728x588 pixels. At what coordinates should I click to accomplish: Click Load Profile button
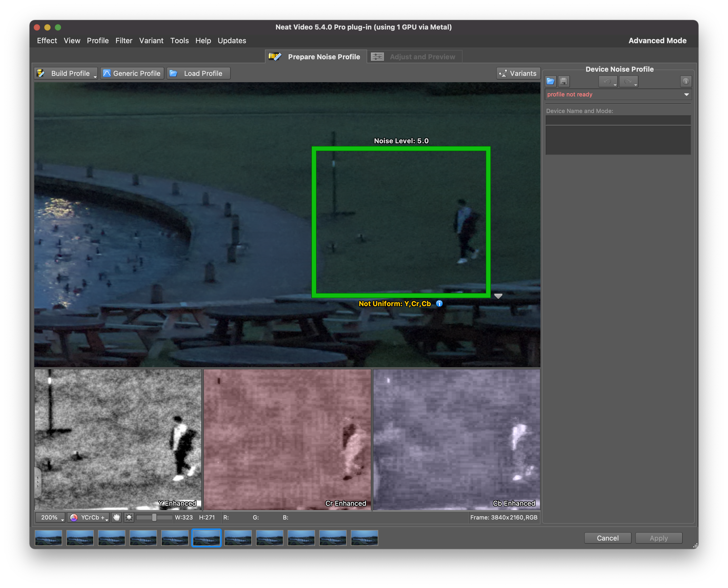click(x=198, y=73)
